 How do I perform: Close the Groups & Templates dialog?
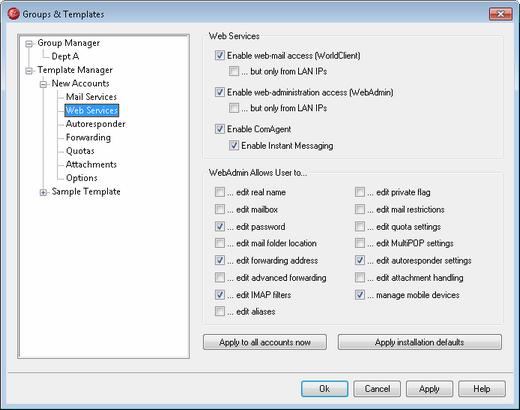pos(500,14)
